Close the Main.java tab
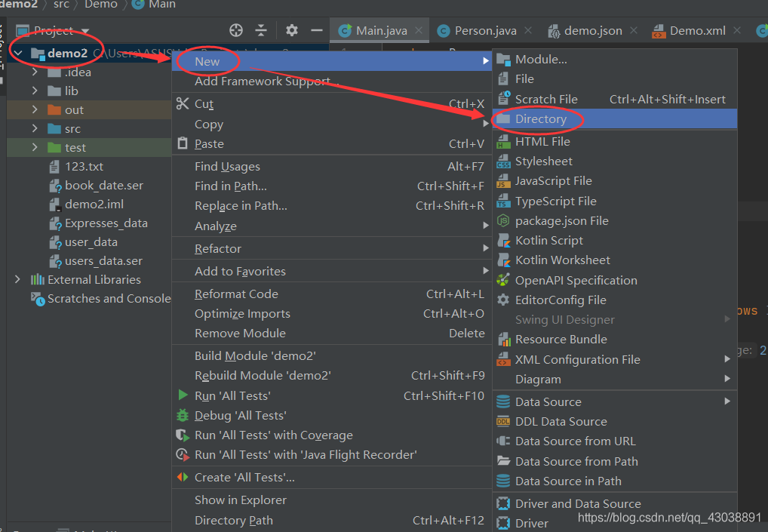 coord(419,30)
